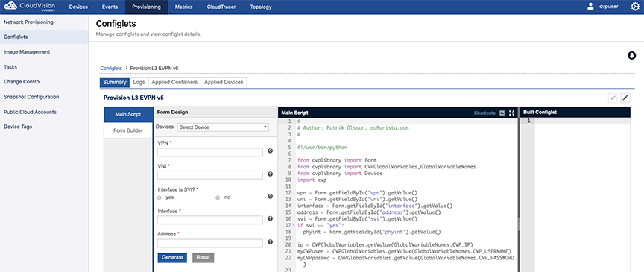Image resolution: width=644 pixels, height=272 pixels.
Task: Focus the VPN input field
Action: click(210, 152)
